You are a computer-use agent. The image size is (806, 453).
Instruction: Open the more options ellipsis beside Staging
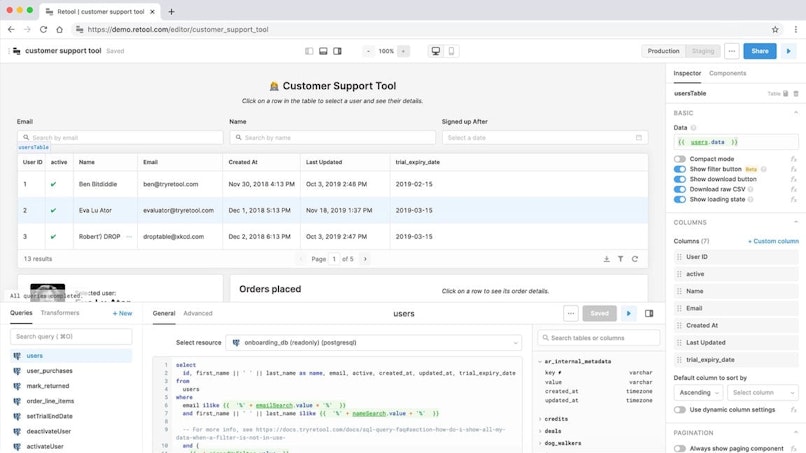(x=731, y=51)
